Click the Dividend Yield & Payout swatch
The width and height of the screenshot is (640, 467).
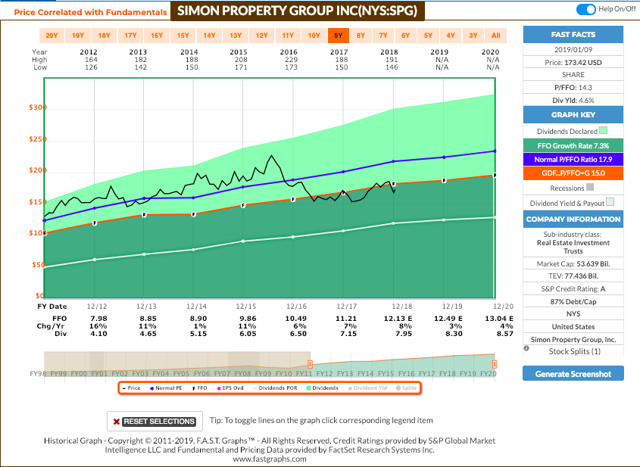point(610,202)
